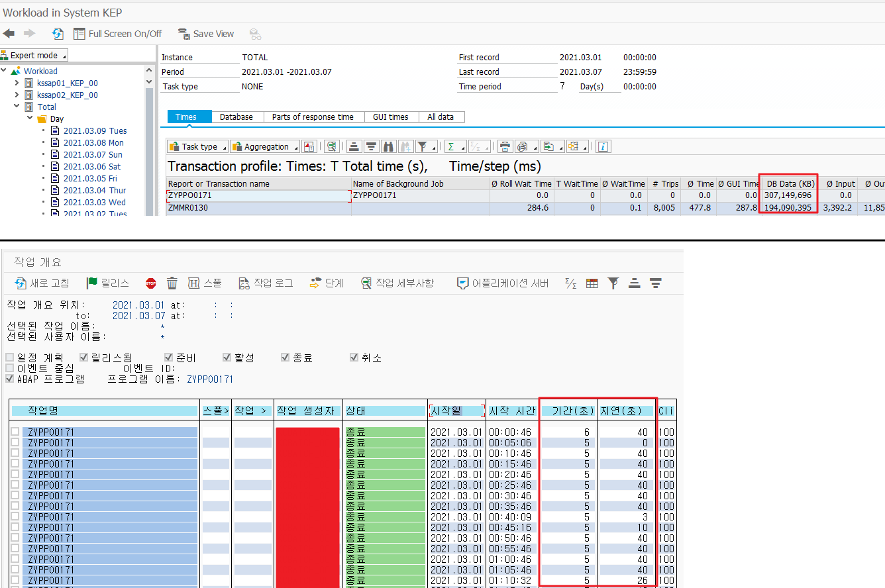Screen dimensions: 885x588
Task: Click the filter funnel icon in job overview toolbar
Action: tap(613, 283)
